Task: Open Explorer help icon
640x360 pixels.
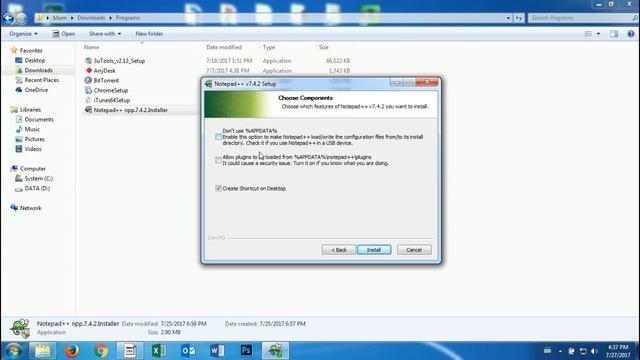Action: click(x=631, y=34)
